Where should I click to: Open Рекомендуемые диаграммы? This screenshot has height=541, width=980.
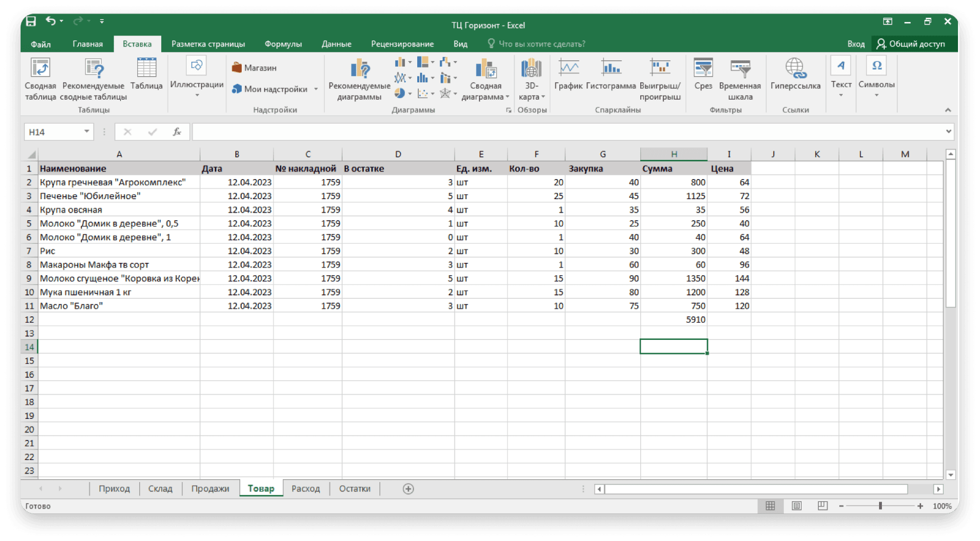[x=359, y=78]
